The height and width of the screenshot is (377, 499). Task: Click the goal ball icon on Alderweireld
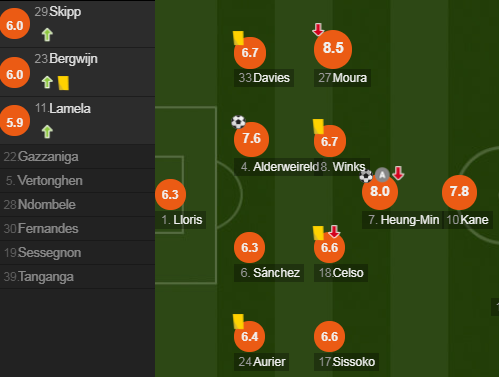click(x=238, y=122)
